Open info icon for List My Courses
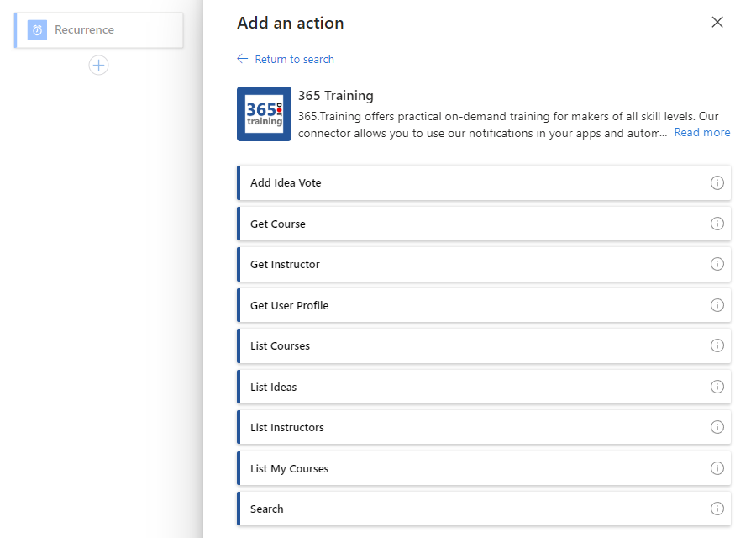 pyautogui.click(x=717, y=468)
